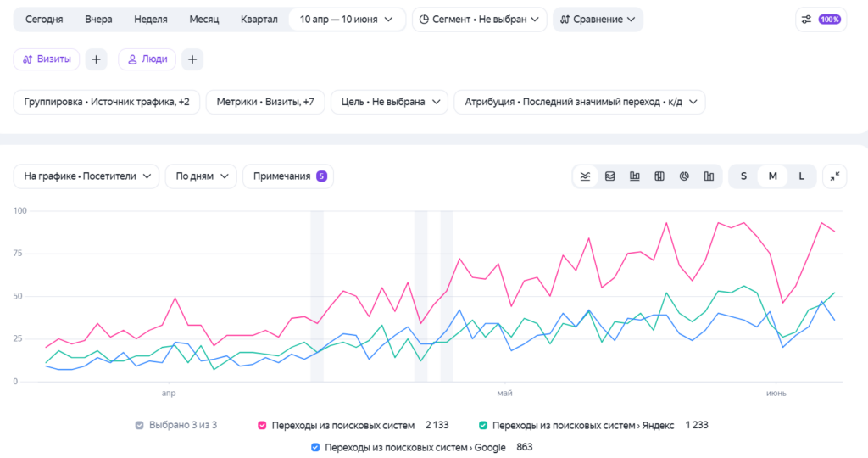Image resolution: width=868 pixels, height=458 pixels.
Task: Select the Квартал period tab
Action: point(259,20)
